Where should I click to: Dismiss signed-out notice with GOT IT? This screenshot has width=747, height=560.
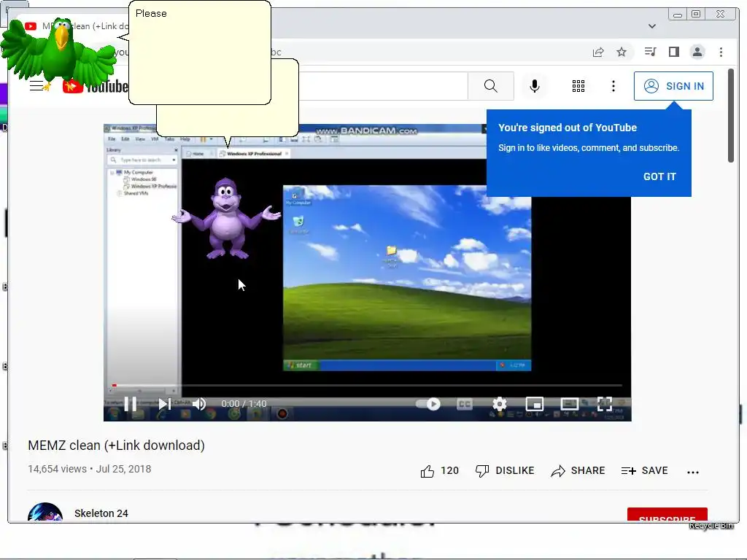[659, 176]
